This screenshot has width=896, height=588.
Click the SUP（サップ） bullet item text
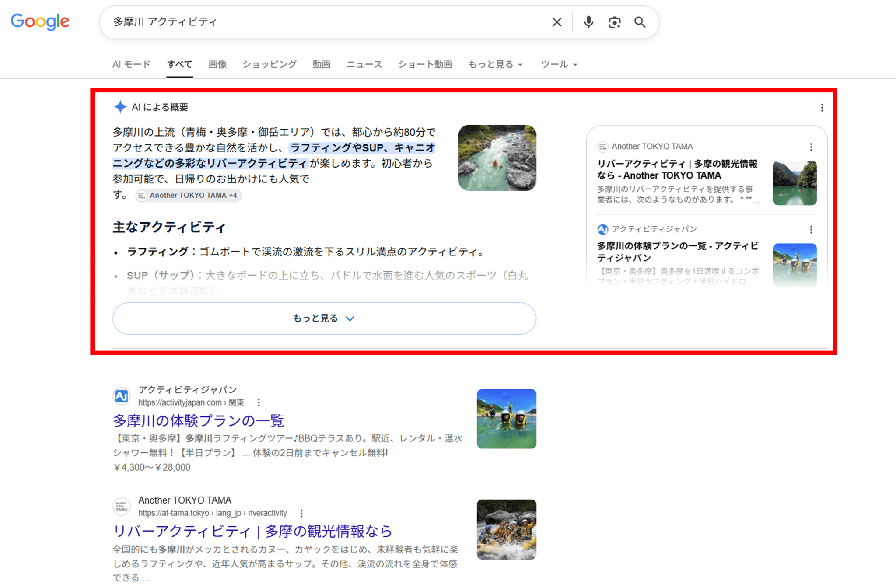tap(327, 283)
